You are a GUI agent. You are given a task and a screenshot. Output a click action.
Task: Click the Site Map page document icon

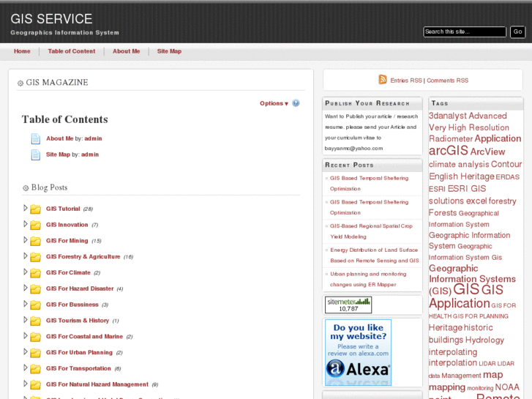(36, 154)
